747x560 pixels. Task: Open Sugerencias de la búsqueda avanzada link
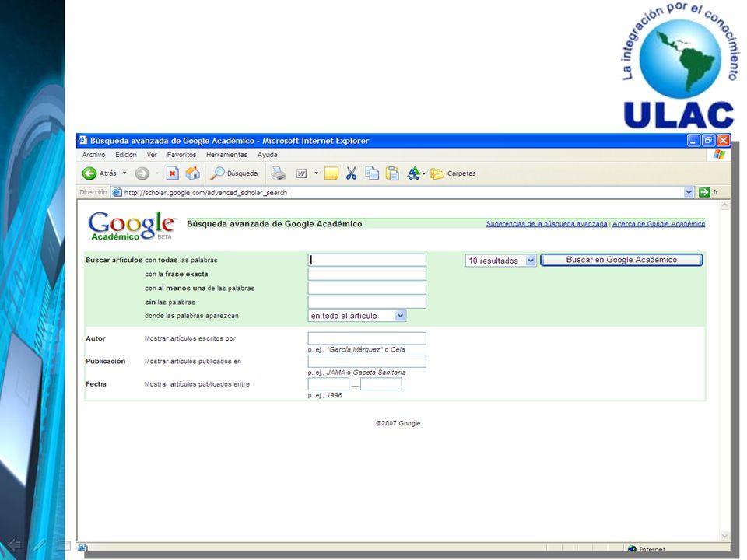pyautogui.click(x=546, y=224)
